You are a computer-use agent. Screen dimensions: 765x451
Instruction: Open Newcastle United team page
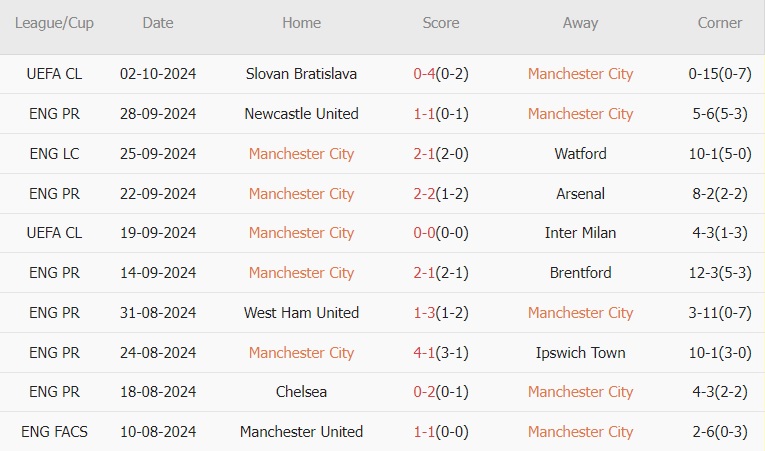pos(301,114)
